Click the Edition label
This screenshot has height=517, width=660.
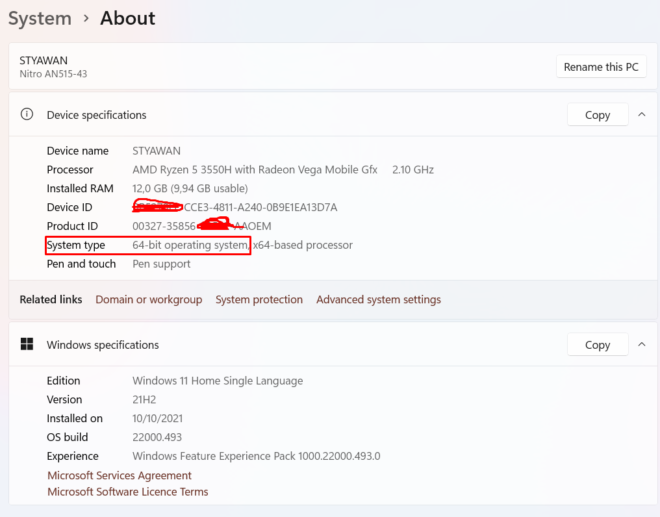[x=63, y=381]
